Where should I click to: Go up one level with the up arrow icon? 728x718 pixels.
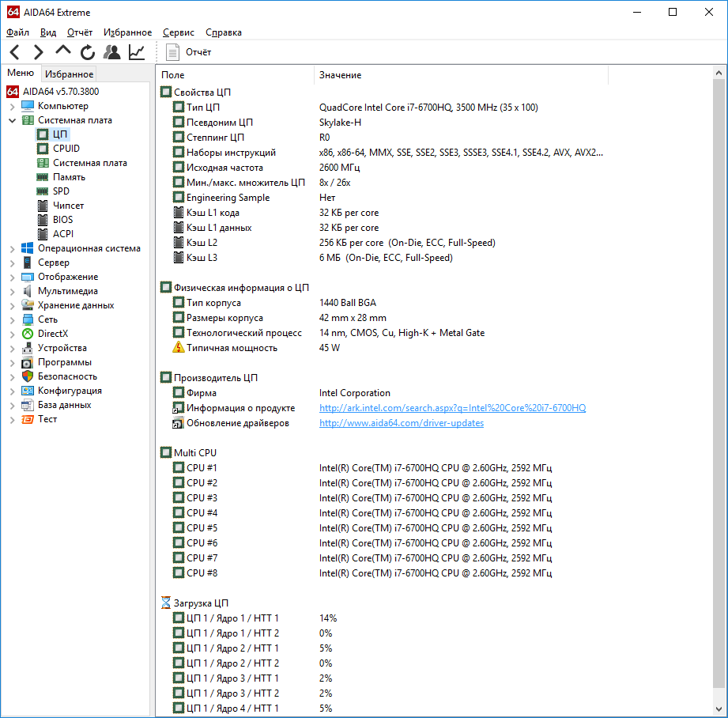pyautogui.click(x=63, y=50)
